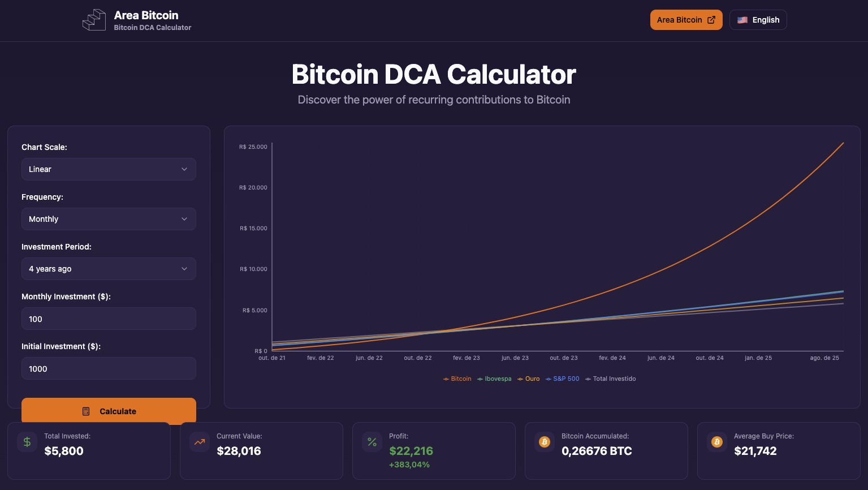
Task: Open the Investment Period dropdown
Action: pyautogui.click(x=109, y=269)
